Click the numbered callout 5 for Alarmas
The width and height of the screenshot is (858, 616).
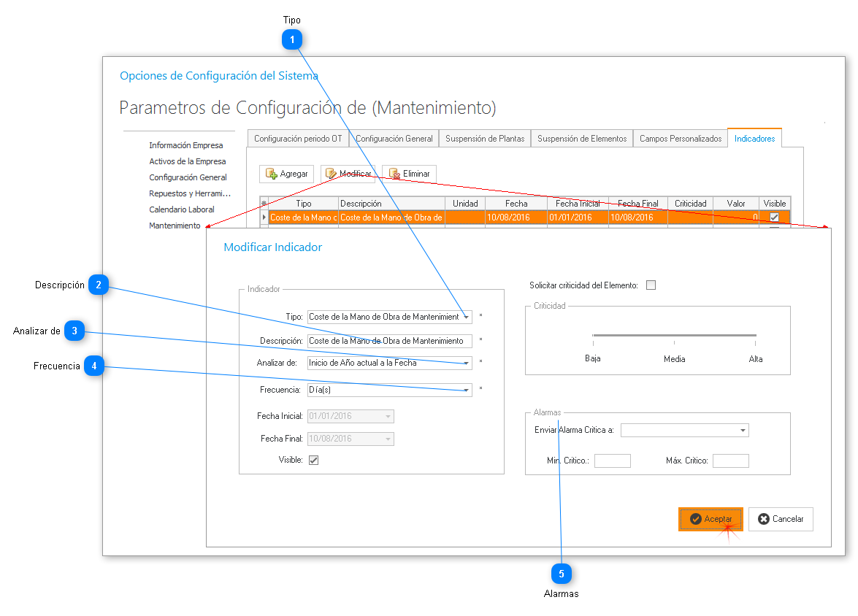click(x=561, y=574)
